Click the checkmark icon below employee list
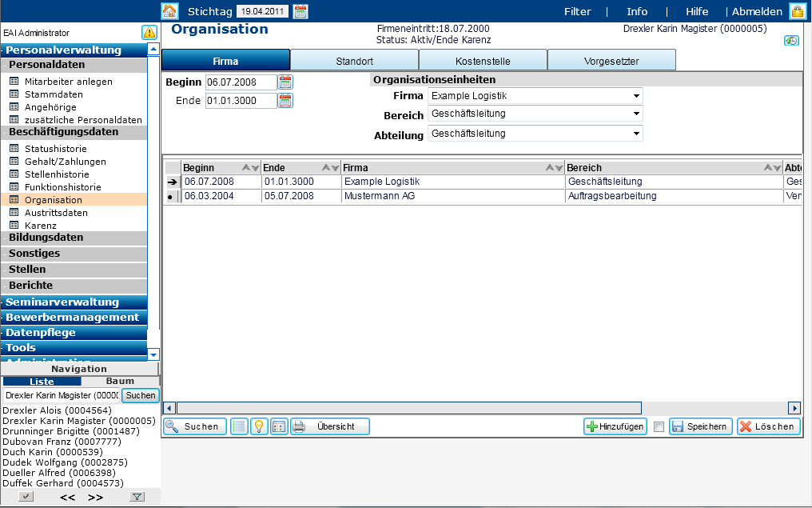This screenshot has width=812, height=508. coord(26,497)
